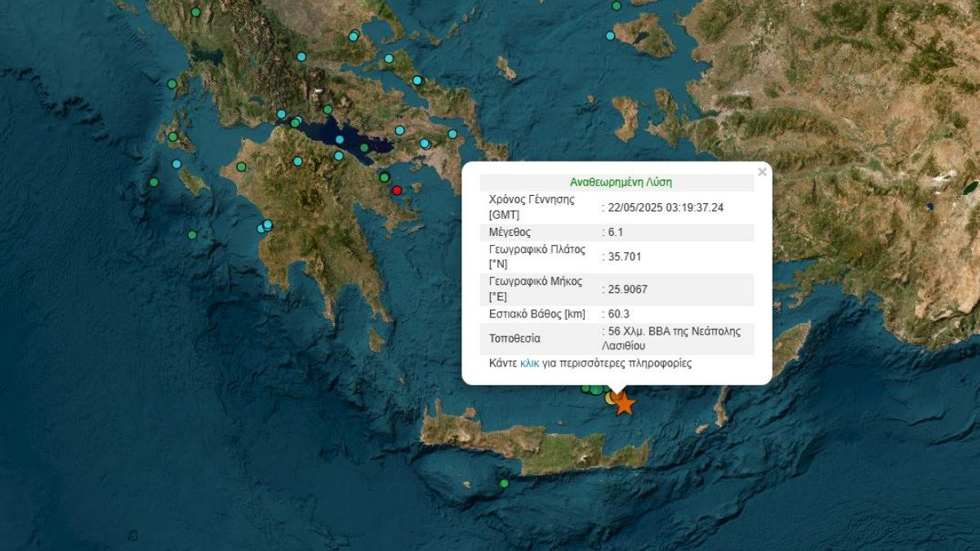Open the 'κλικ' link for more information
The height and width of the screenshot is (551, 980).
tap(529, 363)
